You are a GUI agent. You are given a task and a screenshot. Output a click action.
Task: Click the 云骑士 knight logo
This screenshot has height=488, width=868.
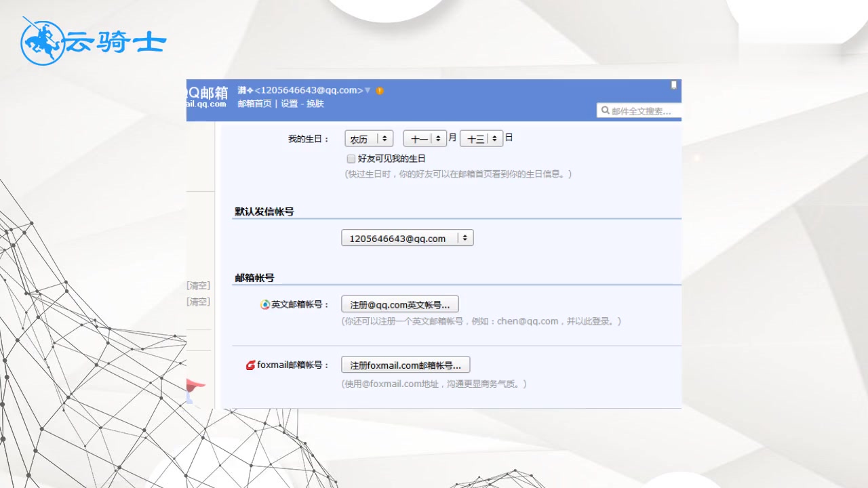tap(93, 42)
